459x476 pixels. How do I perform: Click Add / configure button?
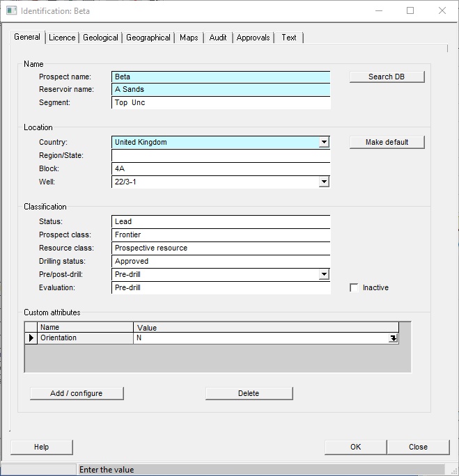point(77,393)
